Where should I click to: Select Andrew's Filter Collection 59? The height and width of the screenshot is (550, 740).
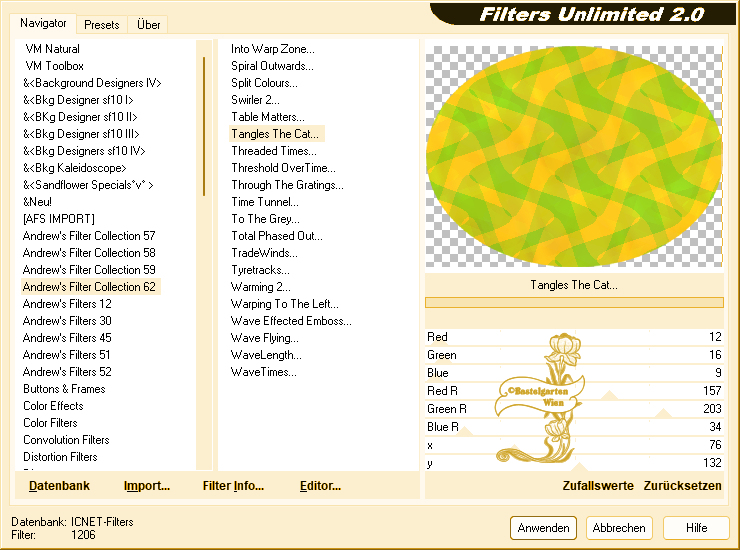(x=89, y=270)
